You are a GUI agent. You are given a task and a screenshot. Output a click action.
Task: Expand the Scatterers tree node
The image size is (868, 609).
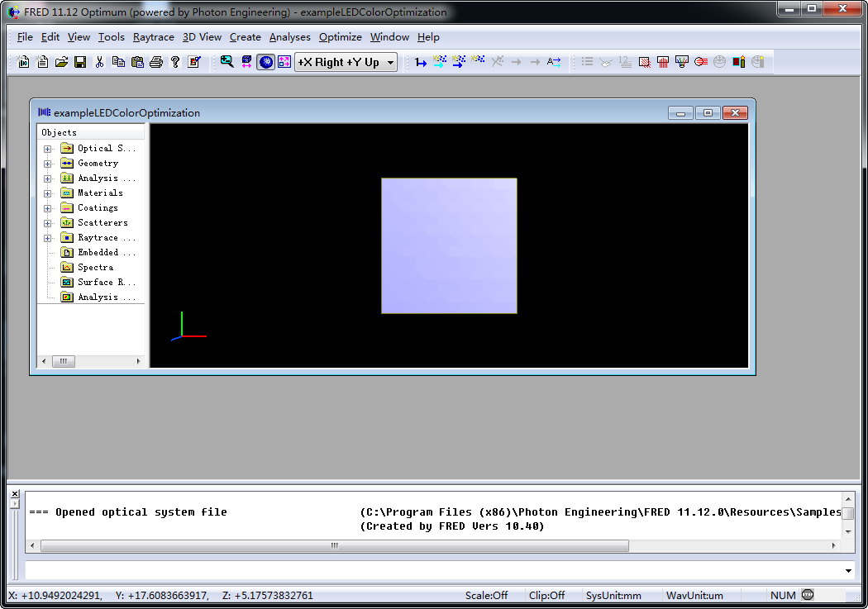(48, 223)
